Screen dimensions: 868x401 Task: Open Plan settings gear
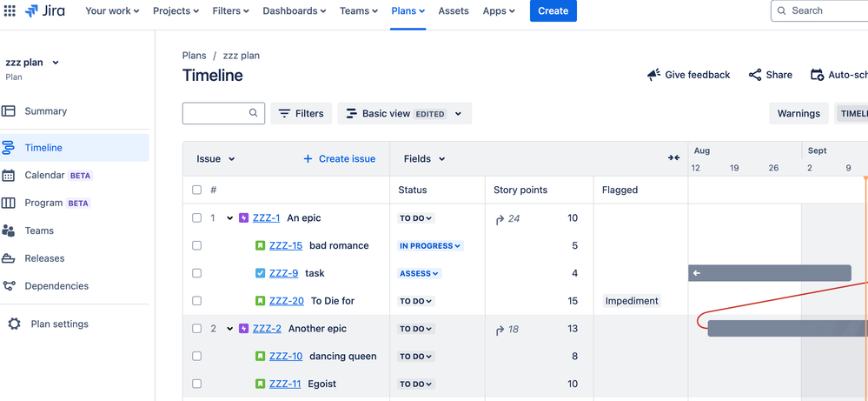coord(15,324)
